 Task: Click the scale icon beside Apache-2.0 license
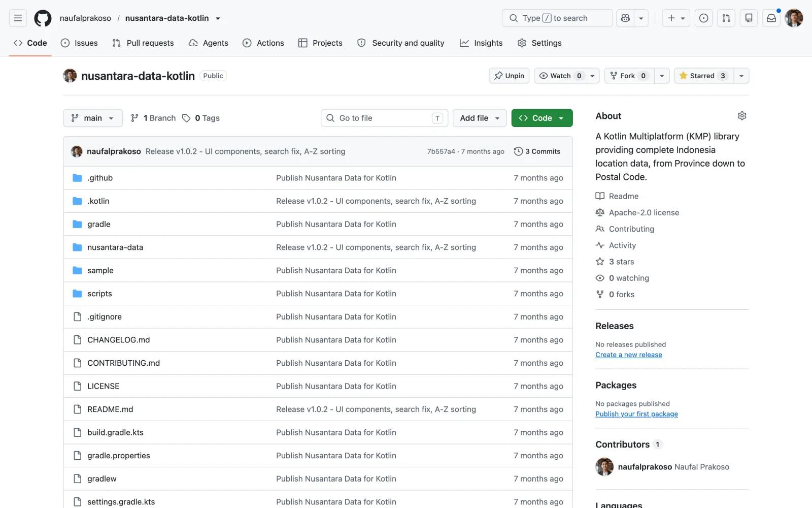600,212
